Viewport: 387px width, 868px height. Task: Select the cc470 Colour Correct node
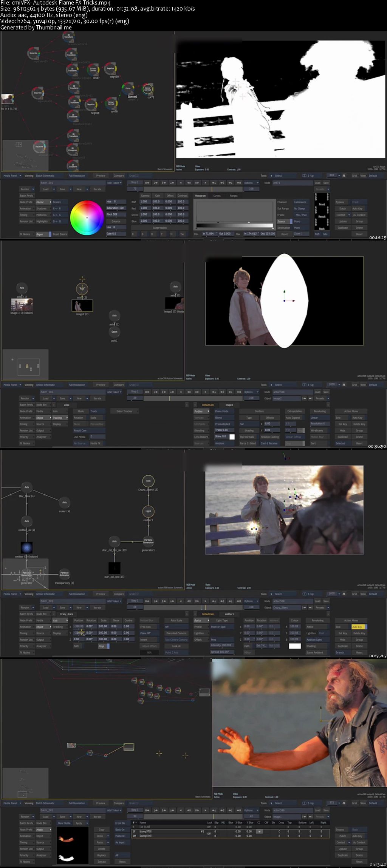(111, 103)
